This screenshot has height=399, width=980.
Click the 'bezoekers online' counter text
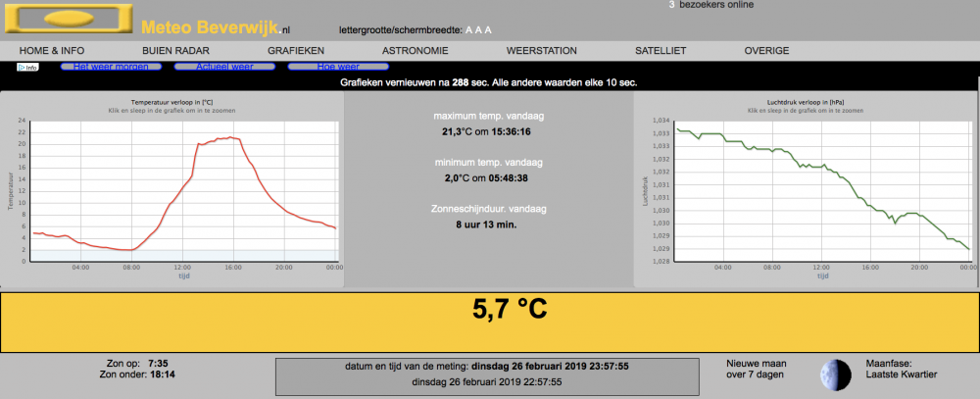[x=716, y=5]
